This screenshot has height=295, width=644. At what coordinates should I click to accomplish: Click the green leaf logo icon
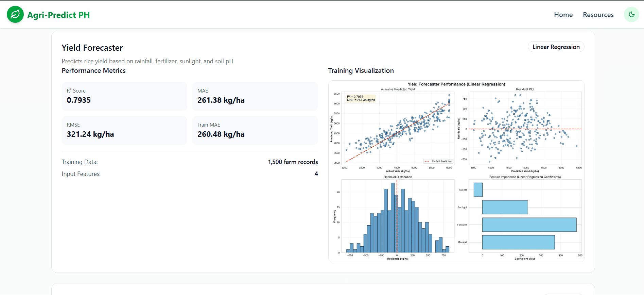[15, 14]
